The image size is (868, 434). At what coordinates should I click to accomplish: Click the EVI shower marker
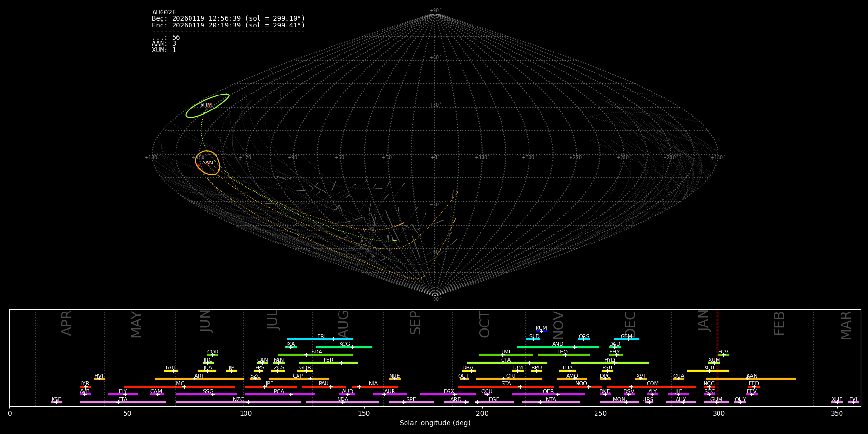(854, 402)
